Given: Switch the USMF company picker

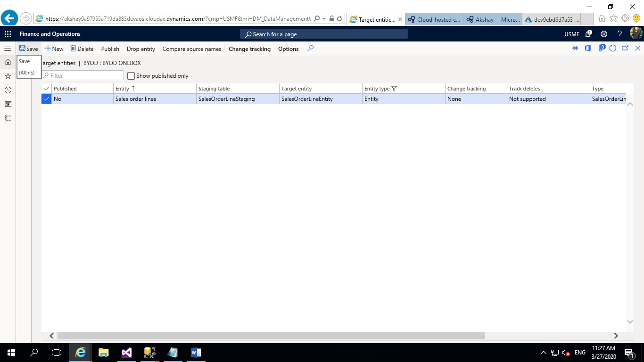Looking at the screenshot, I should point(571,34).
